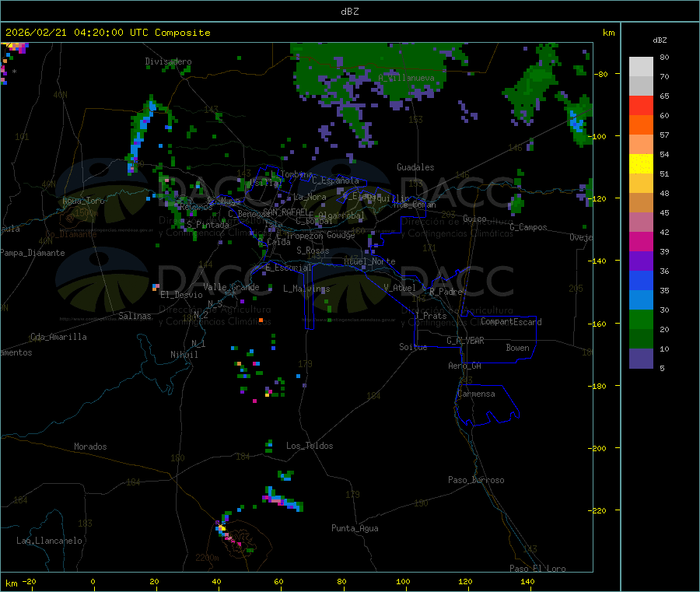Click the C_Española label
This screenshot has height=592, width=700.
[335, 180]
